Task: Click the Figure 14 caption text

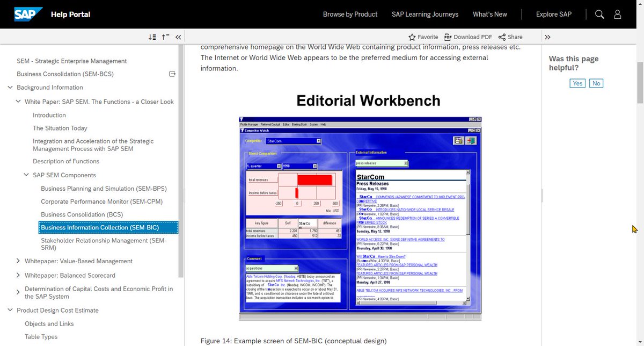Action: point(294,341)
